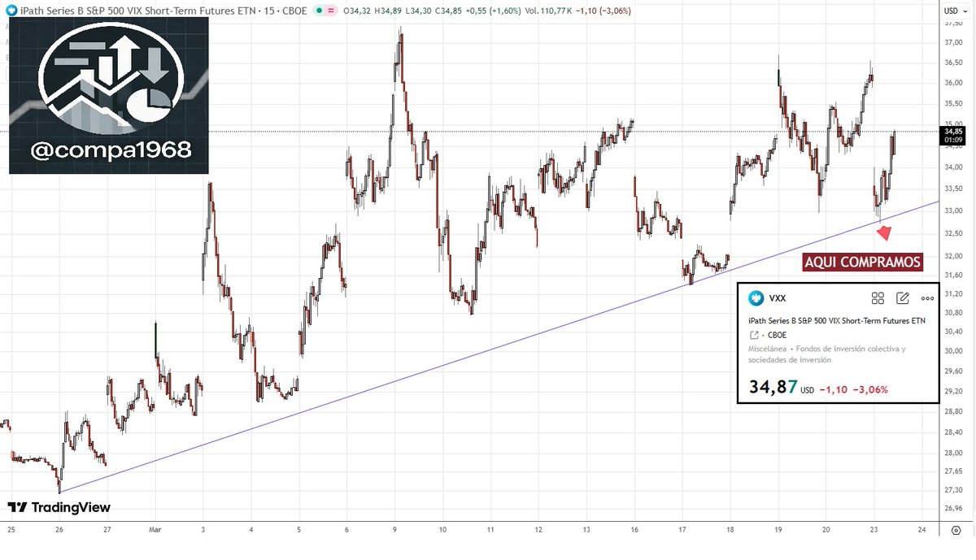976x560 pixels.
Task: Click the VXX round logo in details panel
Action: pos(755,298)
